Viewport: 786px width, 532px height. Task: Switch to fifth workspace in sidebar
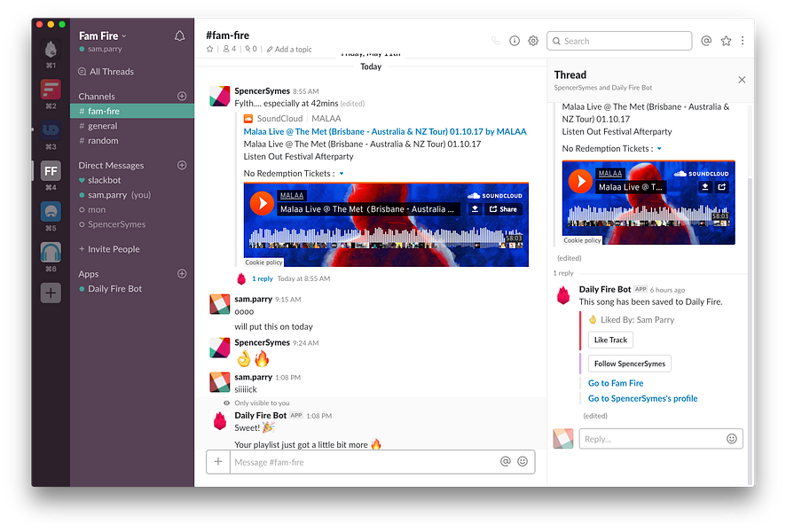pos(51,212)
